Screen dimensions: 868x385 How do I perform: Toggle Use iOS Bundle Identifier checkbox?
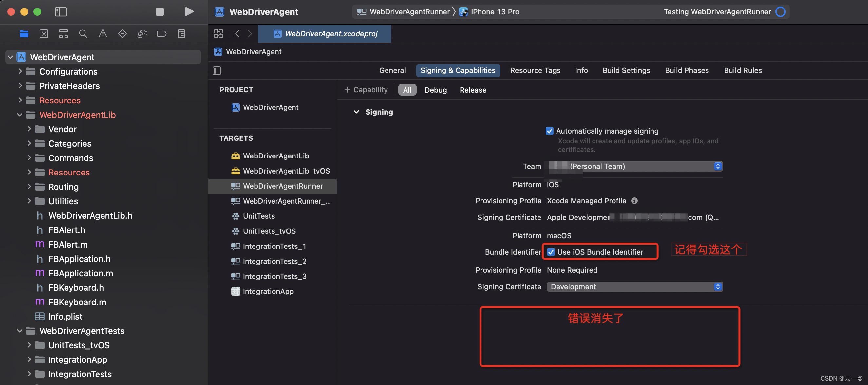pos(551,252)
